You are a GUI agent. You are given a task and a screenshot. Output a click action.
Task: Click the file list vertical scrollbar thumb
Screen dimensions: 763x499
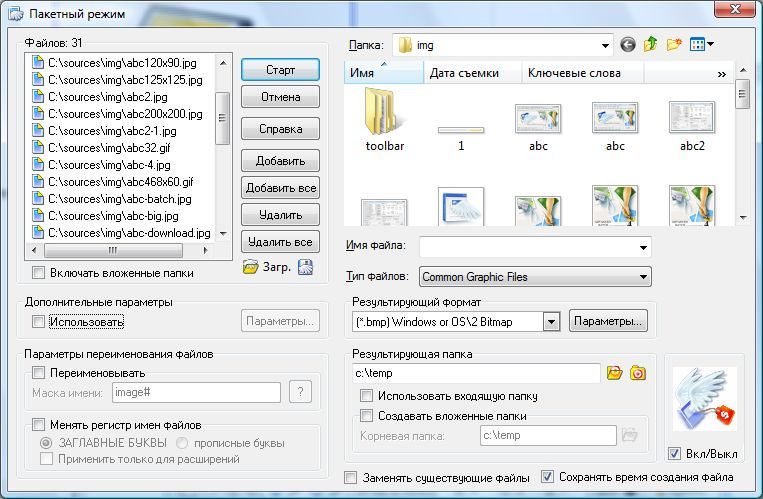click(222, 118)
